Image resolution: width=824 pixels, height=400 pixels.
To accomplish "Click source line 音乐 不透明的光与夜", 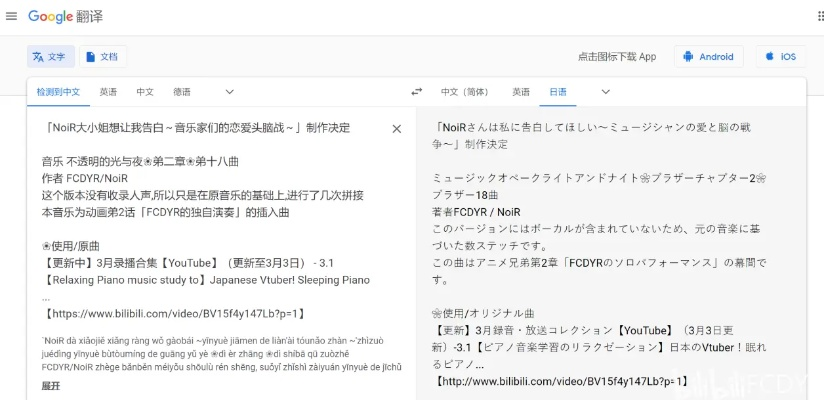I will 140,161.
